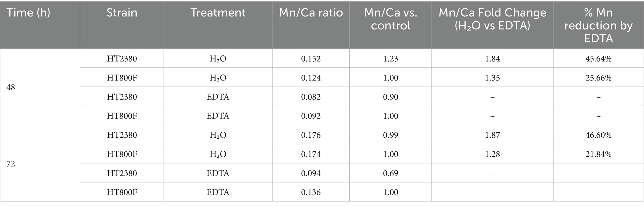Click the cell containing 25.66%

[x=598, y=78]
